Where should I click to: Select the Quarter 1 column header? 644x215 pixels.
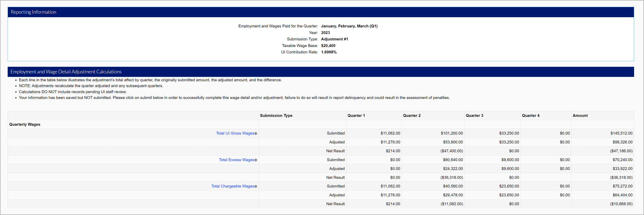356,116
